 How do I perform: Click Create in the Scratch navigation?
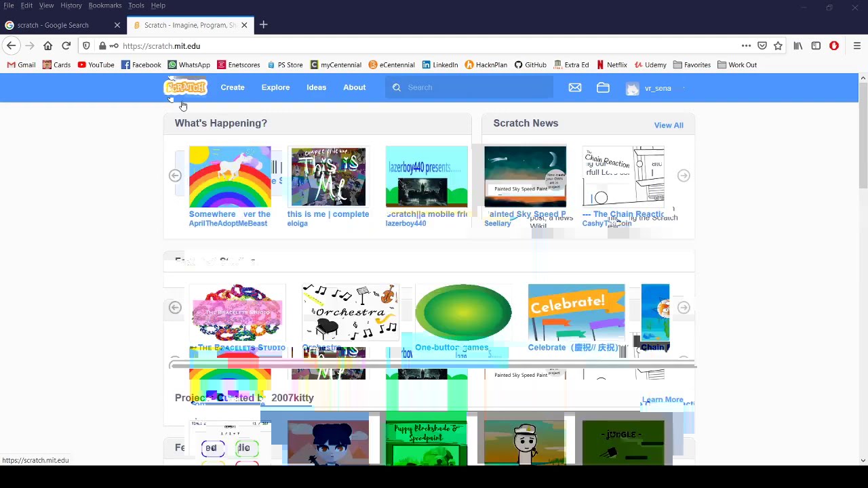(x=233, y=87)
